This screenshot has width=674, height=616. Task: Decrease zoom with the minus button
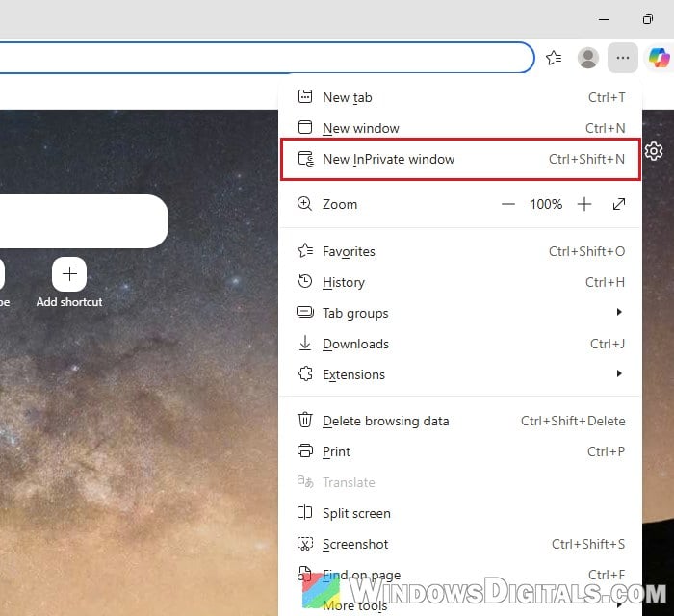coord(508,204)
